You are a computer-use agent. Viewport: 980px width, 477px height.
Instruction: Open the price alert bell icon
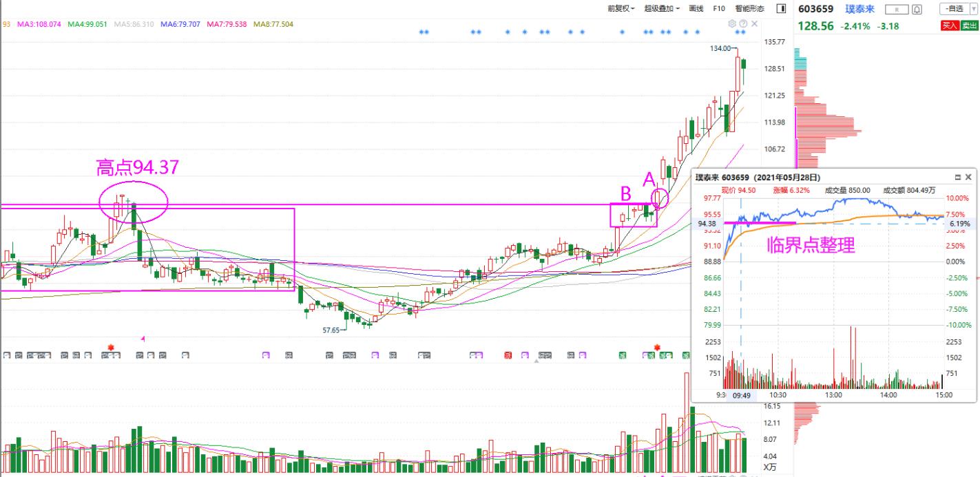click(917, 9)
